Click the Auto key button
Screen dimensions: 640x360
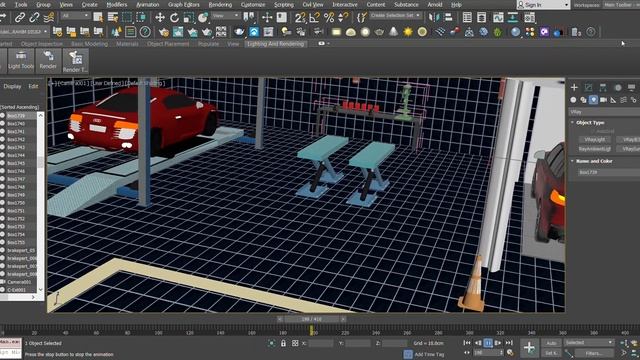coord(551,343)
